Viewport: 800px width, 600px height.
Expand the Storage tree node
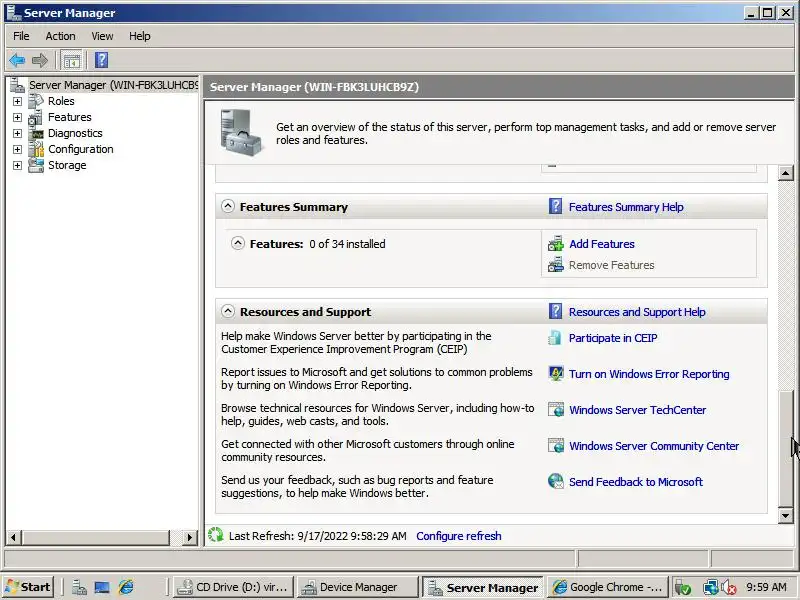[x=17, y=165]
